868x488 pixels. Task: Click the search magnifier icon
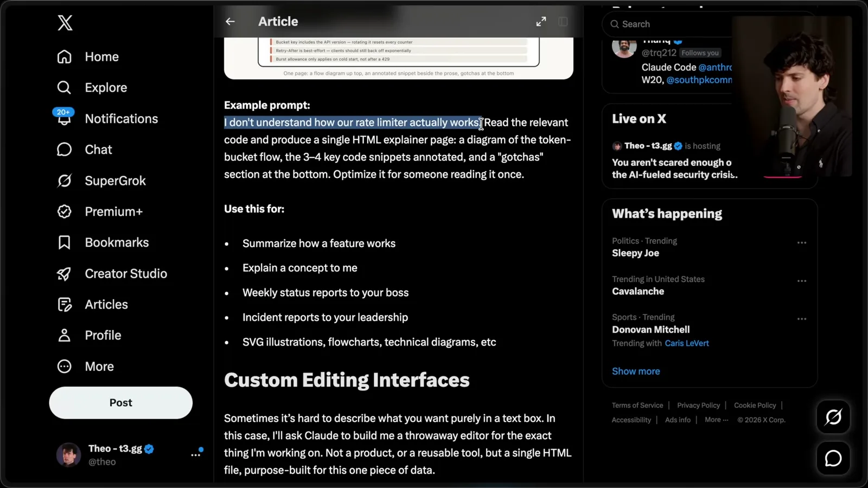coord(615,24)
